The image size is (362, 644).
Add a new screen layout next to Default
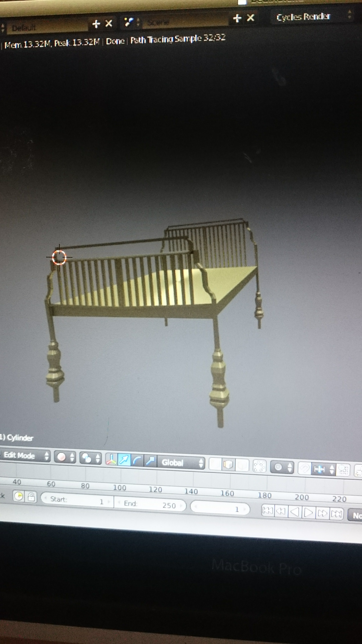pyautogui.click(x=96, y=24)
